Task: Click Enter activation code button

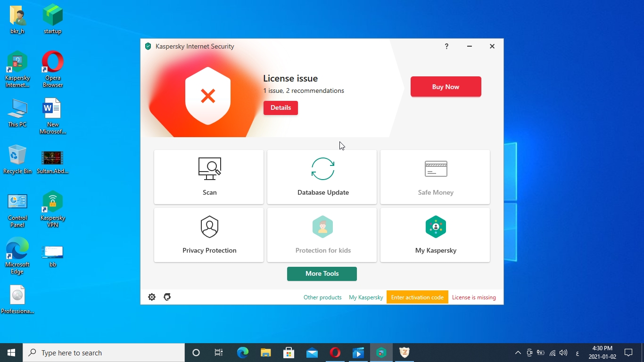Action: coord(417,297)
